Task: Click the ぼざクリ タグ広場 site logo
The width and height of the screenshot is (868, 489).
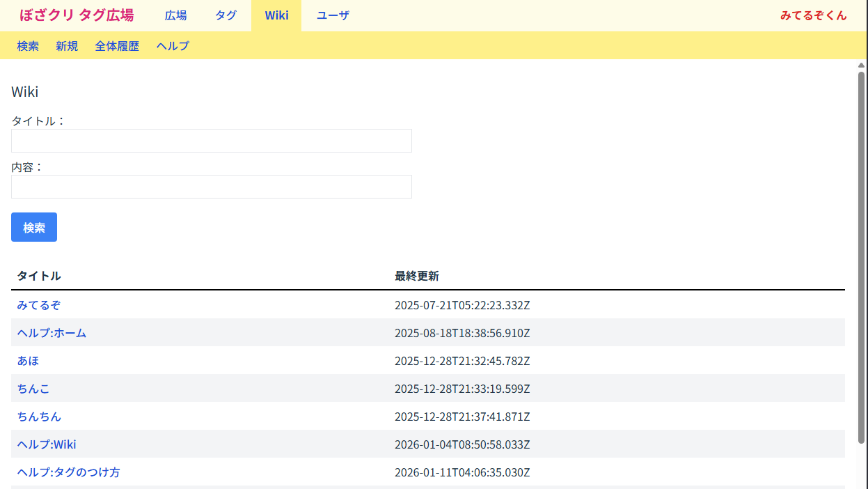Action: (77, 15)
